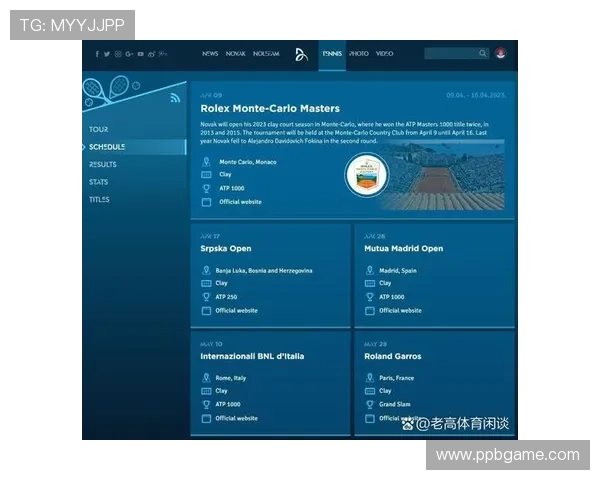
Task: Click the 'Rome, Italy' location text
Action: click(x=231, y=378)
